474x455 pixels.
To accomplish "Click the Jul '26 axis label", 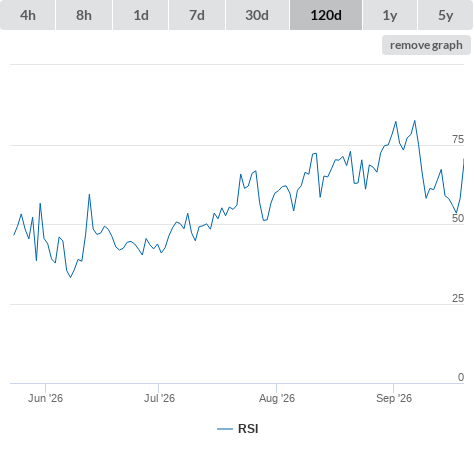I will (x=159, y=398).
